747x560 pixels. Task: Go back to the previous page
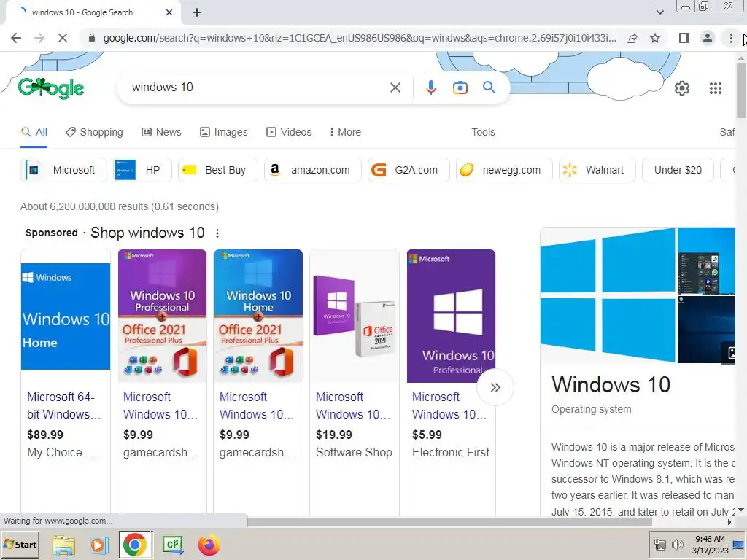pyautogui.click(x=16, y=38)
